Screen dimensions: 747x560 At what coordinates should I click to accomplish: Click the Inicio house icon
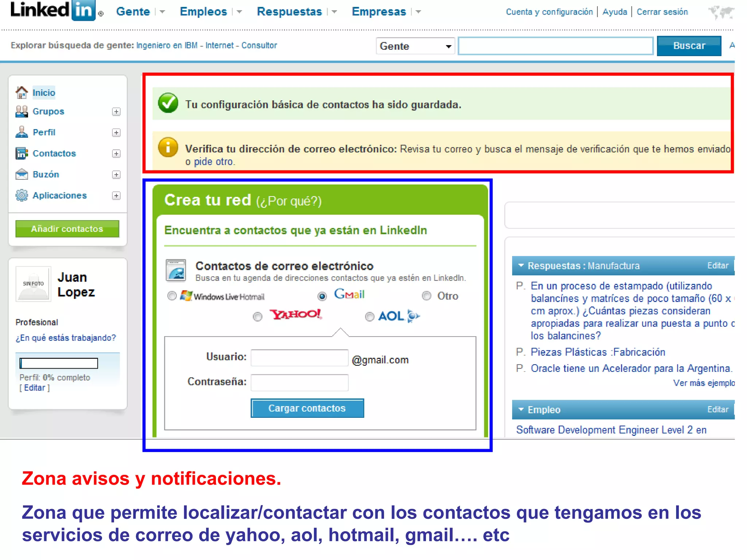click(22, 92)
